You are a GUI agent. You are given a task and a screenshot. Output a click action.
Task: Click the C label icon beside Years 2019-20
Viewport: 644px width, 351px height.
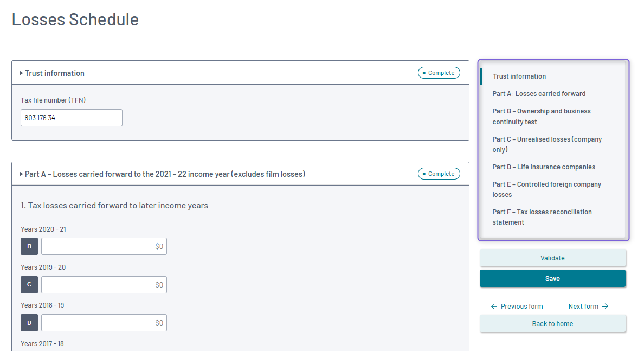click(29, 285)
